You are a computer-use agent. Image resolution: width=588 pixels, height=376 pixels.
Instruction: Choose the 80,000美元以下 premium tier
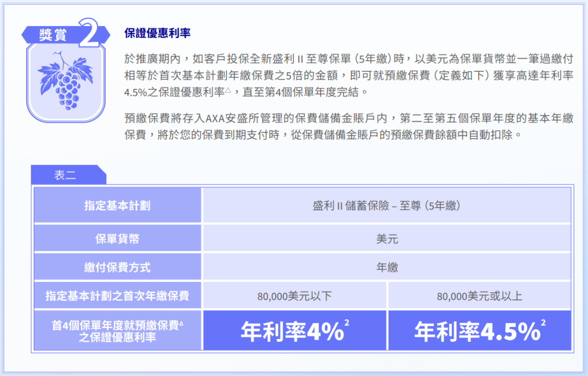point(295,297)
